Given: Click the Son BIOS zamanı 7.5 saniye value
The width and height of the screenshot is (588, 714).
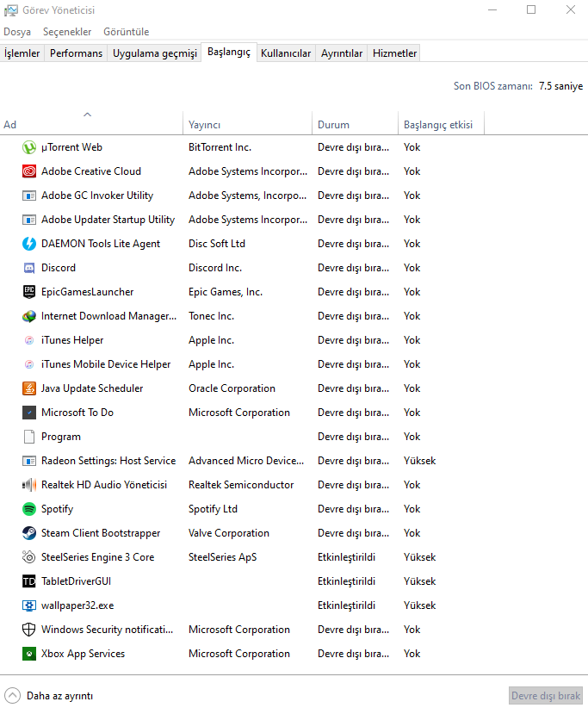Looking at the screenshot, I should 560,86.
